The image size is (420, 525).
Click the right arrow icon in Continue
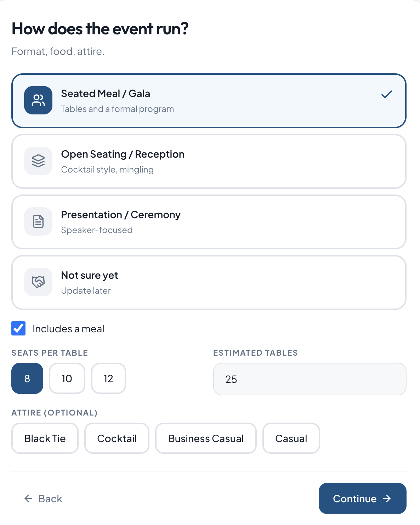[x=387, y=498]
